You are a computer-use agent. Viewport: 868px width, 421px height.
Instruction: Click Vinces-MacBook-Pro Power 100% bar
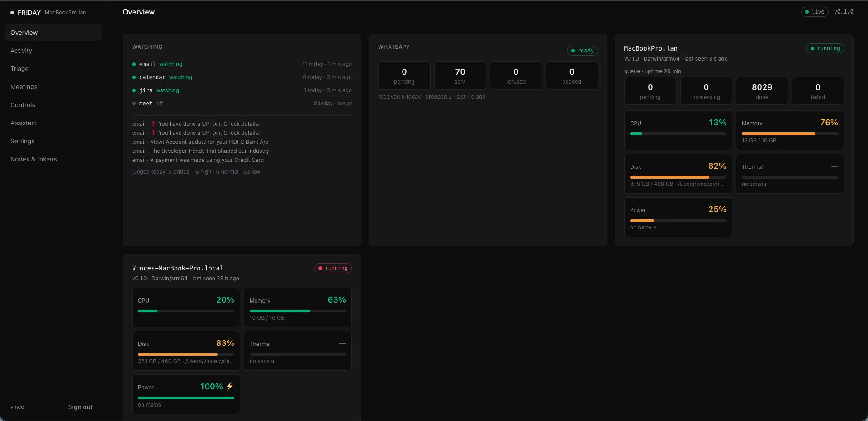(186, 398)
